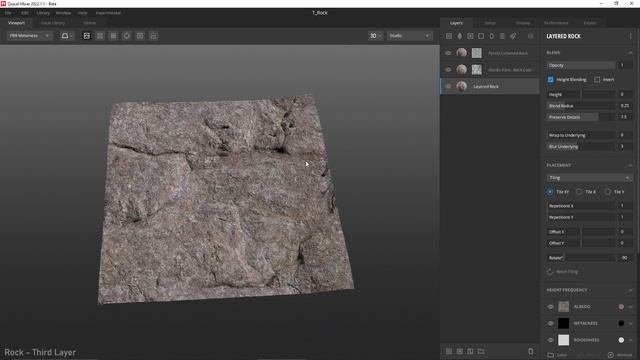The image size is (640, 360).
Task: Enable the Invert checkbox
Action: tap(597, 80)
